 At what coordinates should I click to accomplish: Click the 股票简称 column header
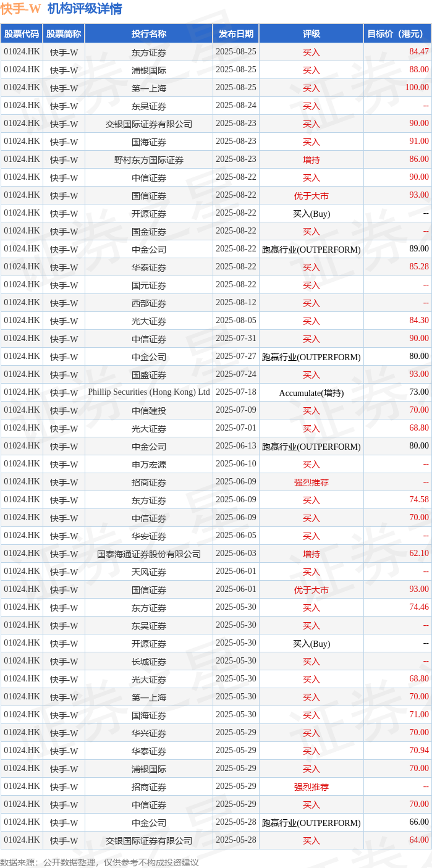coord(64,34)
